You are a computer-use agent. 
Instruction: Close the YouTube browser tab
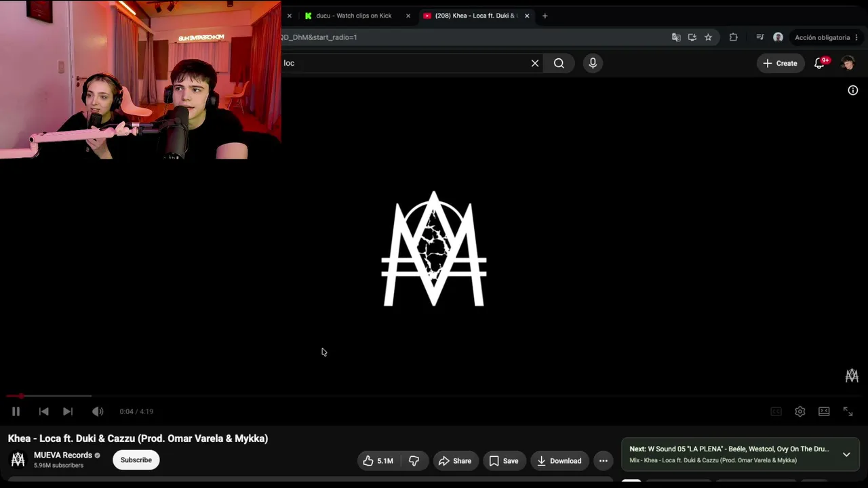(528, 16)
